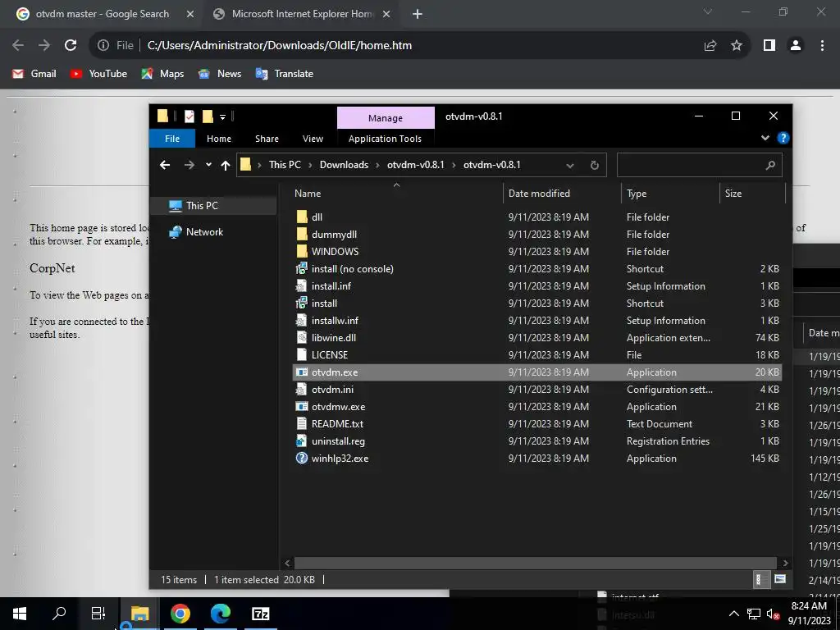Click the Windows Start button
840x630 pixels.
point(20,614)
